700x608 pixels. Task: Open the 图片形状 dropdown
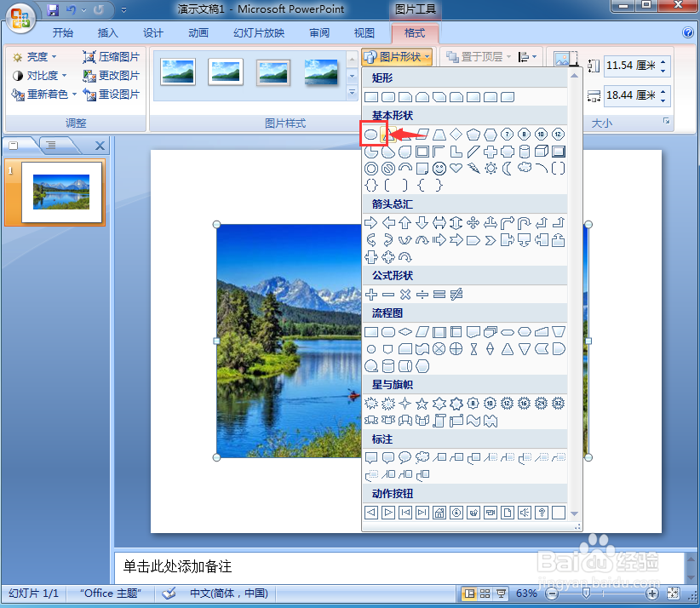point(397,57)
